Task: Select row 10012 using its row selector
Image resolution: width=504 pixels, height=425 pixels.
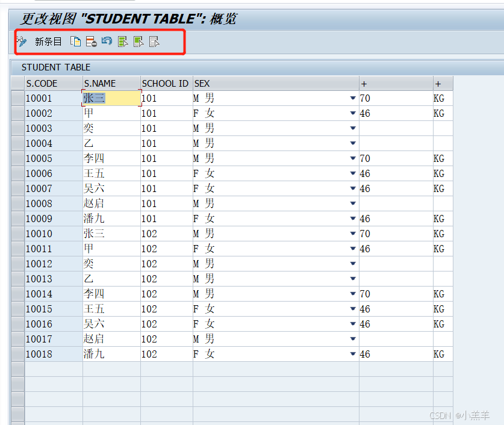Action: tap(17, 264)
